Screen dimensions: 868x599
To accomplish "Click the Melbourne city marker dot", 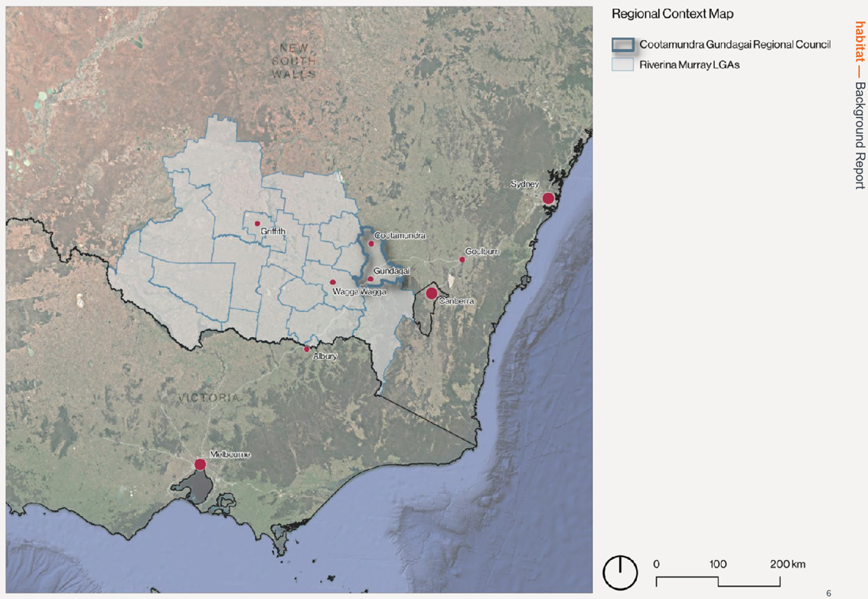I will 200,464.
